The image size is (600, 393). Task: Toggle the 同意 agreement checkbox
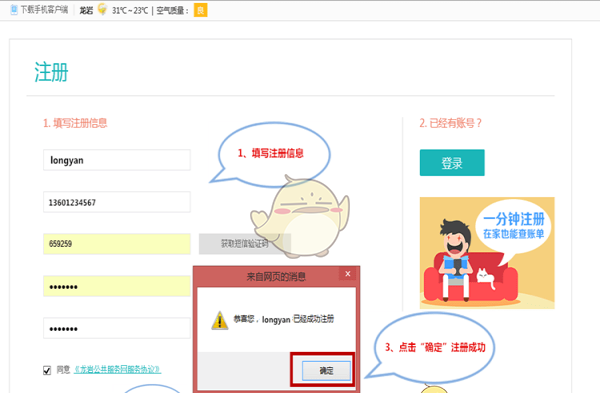pos(47,370)
